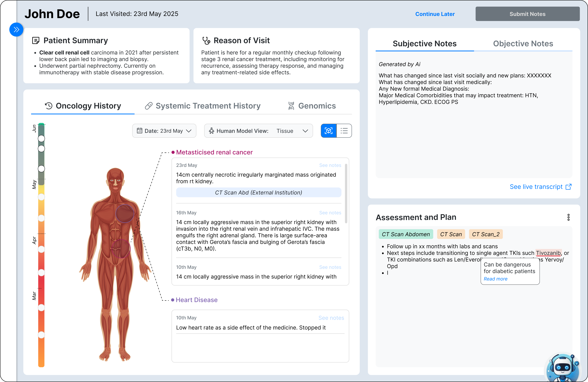Click external link icon beside live transcript
The image size is (588, 382).
pyautogui.click(x=568, y=187)
